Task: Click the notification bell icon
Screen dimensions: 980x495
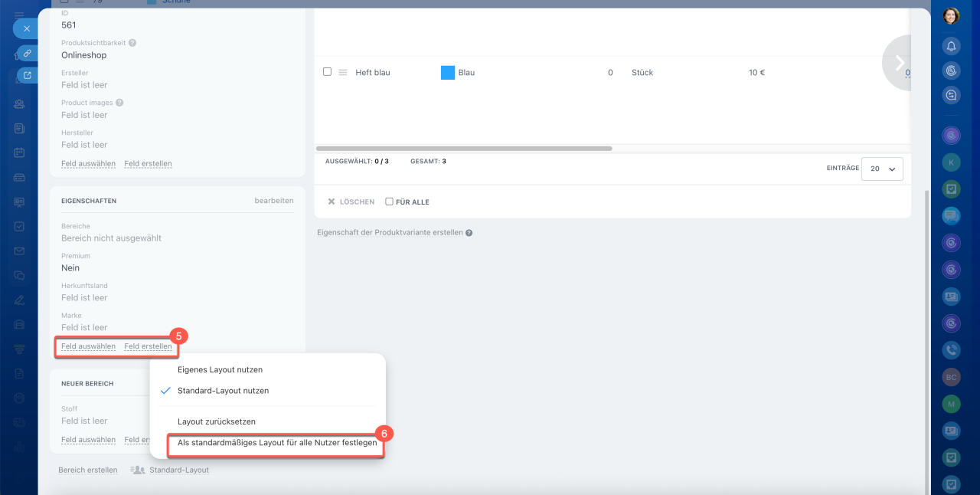Action: (x=951, y=46)
